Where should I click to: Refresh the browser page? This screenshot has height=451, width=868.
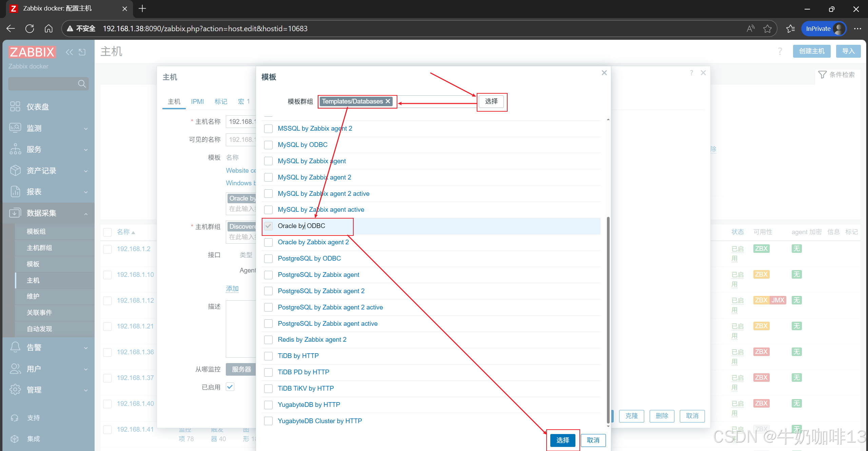(30, 29)
